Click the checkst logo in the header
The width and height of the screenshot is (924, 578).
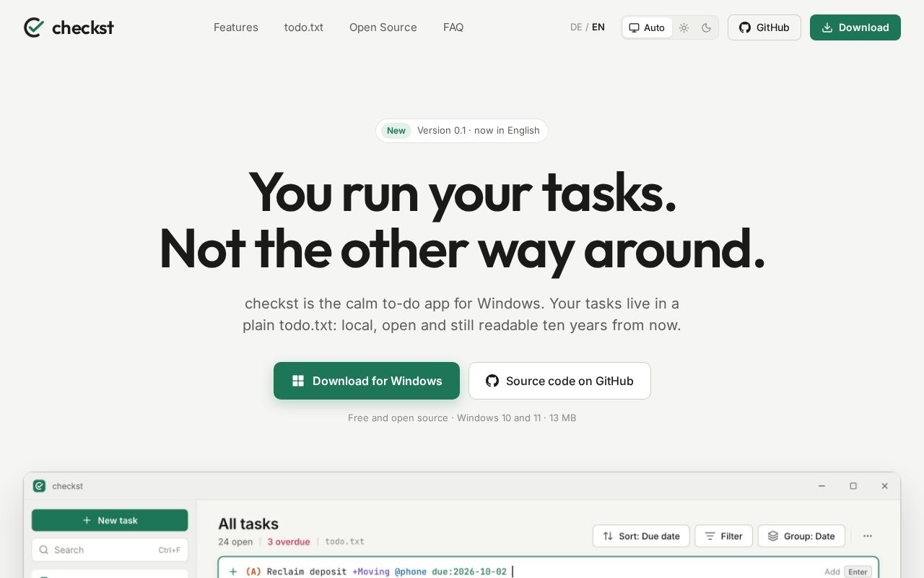click(69, 27)
